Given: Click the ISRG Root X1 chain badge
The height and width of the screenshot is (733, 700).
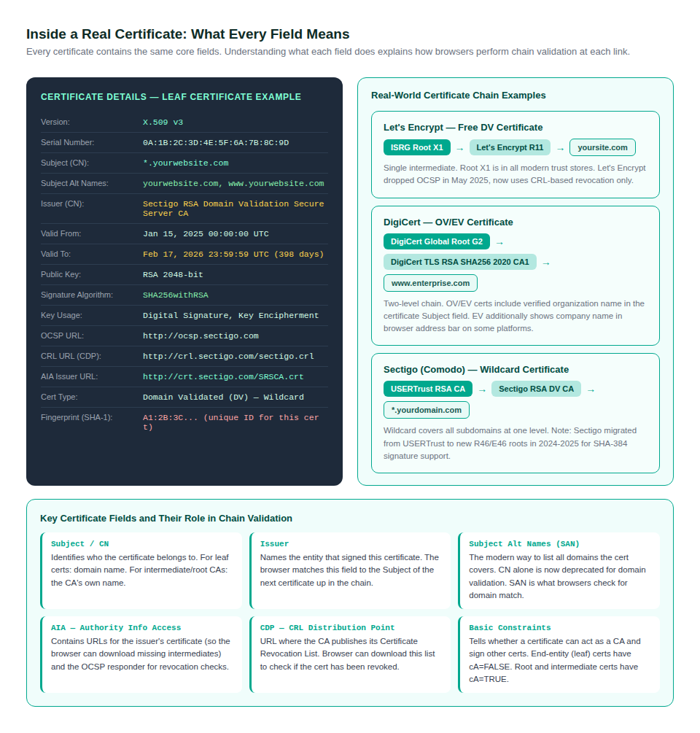Looking at the screenshot, I should tap(417, 147).
